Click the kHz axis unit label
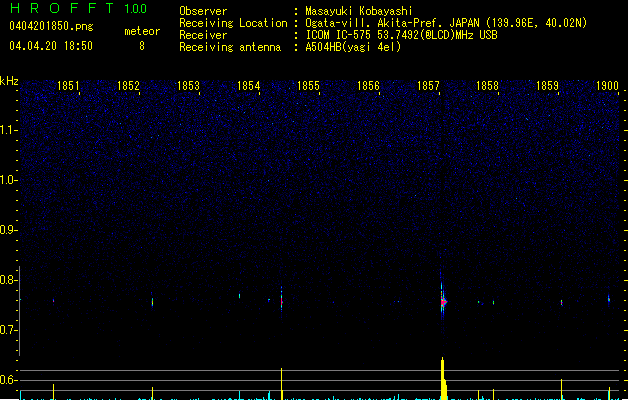Screen dimensions: 629x400 pyautogui.click(x=9, y=81)
